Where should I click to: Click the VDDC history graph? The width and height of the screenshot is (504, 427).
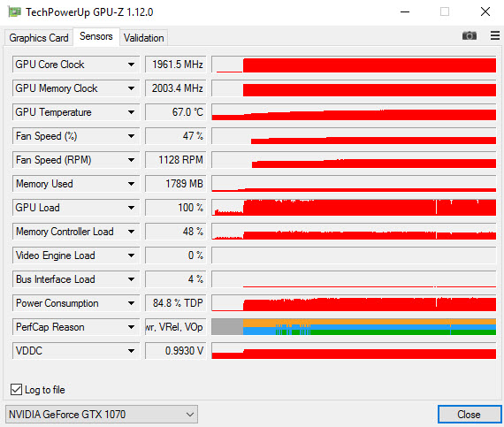pos(354,351)
